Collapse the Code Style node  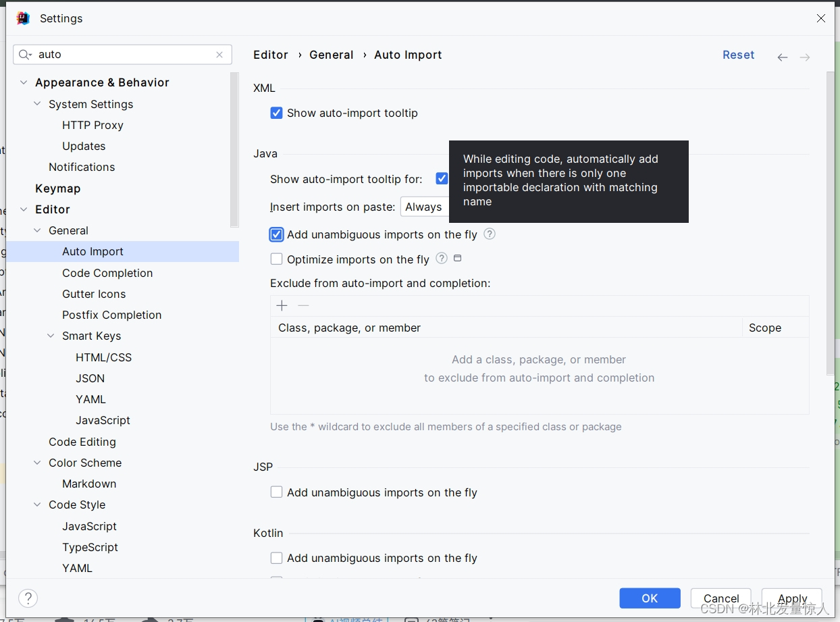pyautogui.click(x=37, y=504)
